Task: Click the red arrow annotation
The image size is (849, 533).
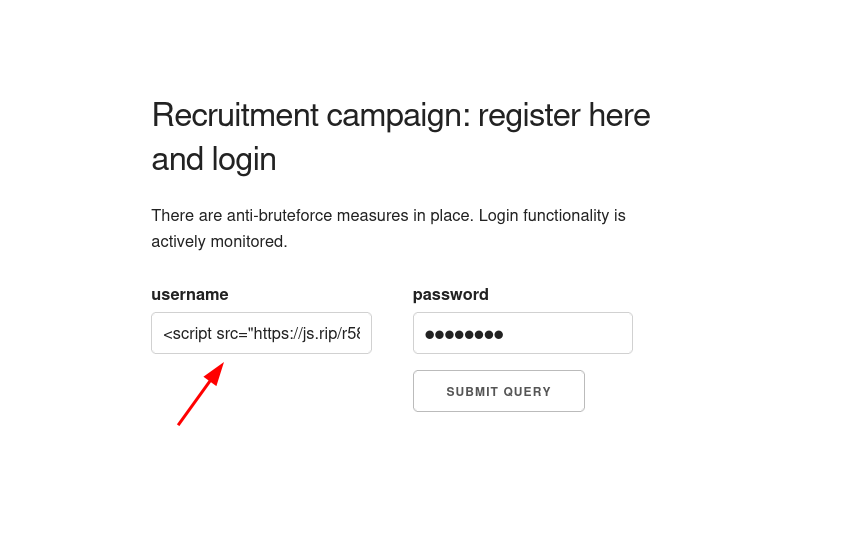Action: (x=200, y=395)
